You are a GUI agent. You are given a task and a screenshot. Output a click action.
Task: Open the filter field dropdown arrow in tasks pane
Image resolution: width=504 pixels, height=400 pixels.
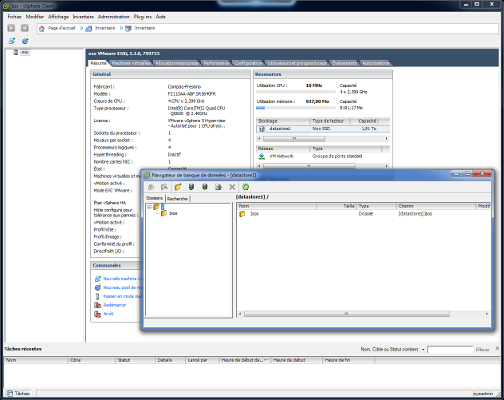423,350
